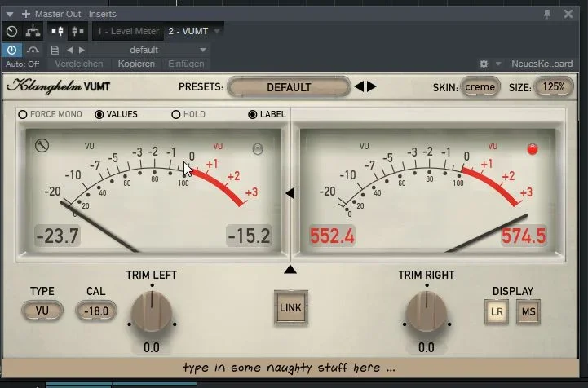Click the -15.2 value readout
The height and width of the screenshot is (388, 588).
coord(249,236)
